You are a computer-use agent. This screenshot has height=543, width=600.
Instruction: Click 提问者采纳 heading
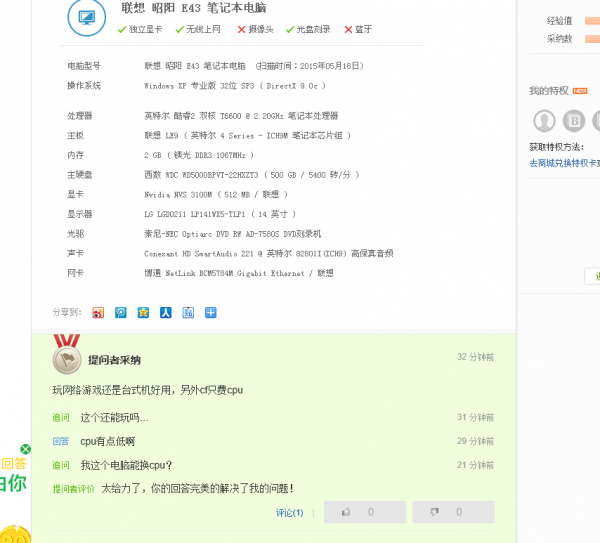(114, 360)
